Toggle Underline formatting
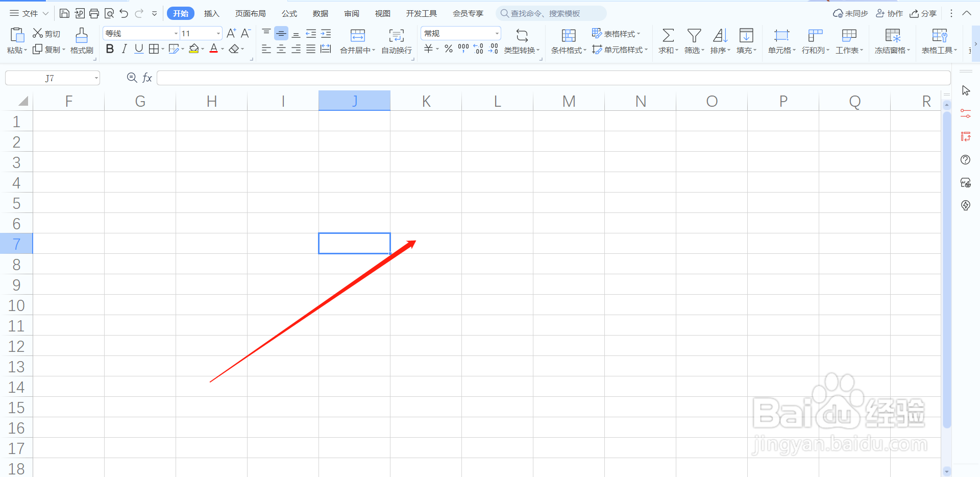 tap(139, 49)
